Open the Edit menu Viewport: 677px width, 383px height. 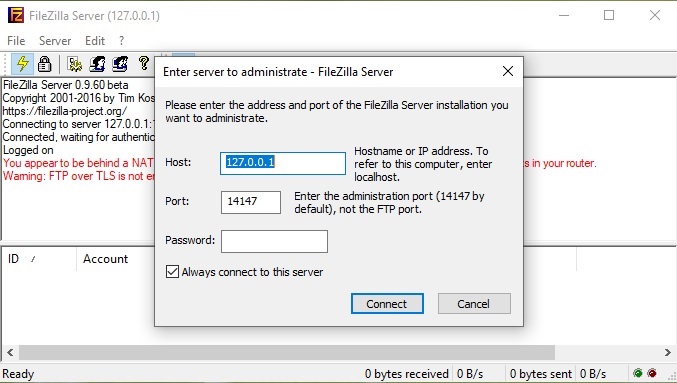pos(95,41)
